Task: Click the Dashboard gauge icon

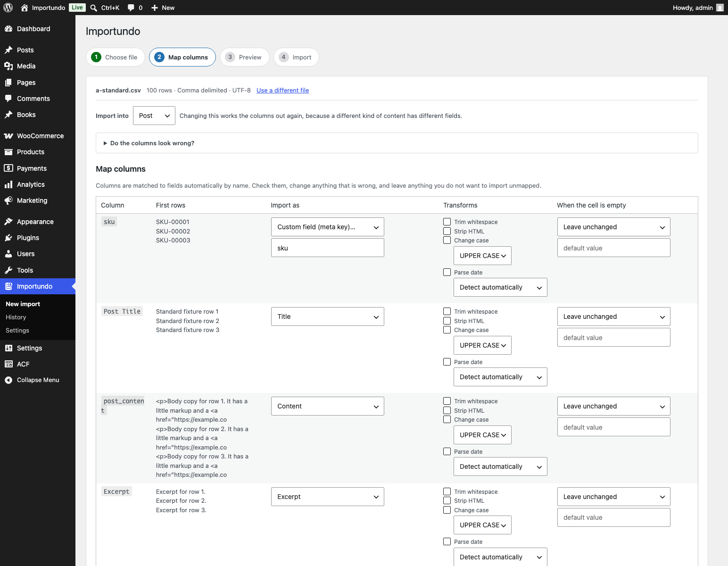Action: point(8,29)
